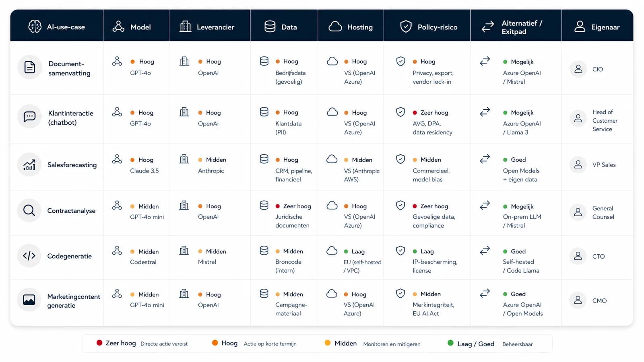Screen dimensions: 644x362
Task: Click the orange Hoog legend dot
Action: pyautogui.click(x=215, y=343)
